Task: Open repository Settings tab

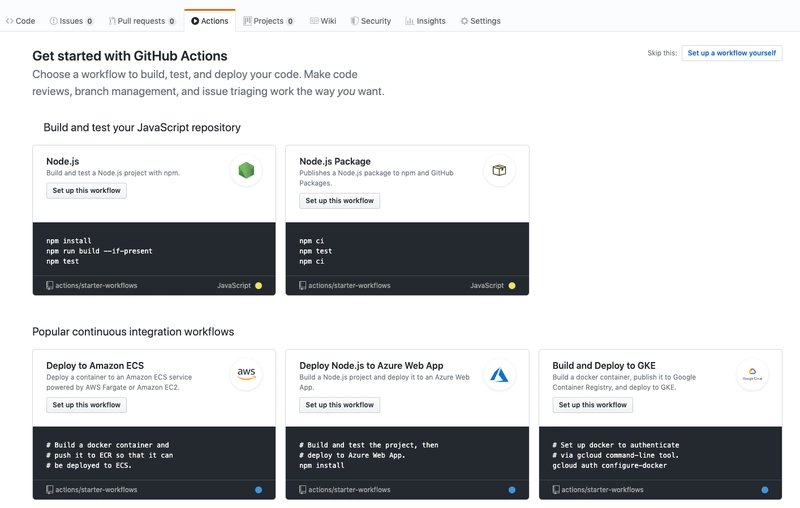Action: pyautogui.click(x=480, y=21)
